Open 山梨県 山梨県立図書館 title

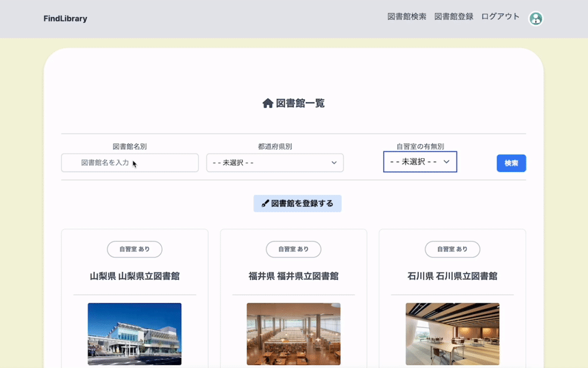[135, 276]
